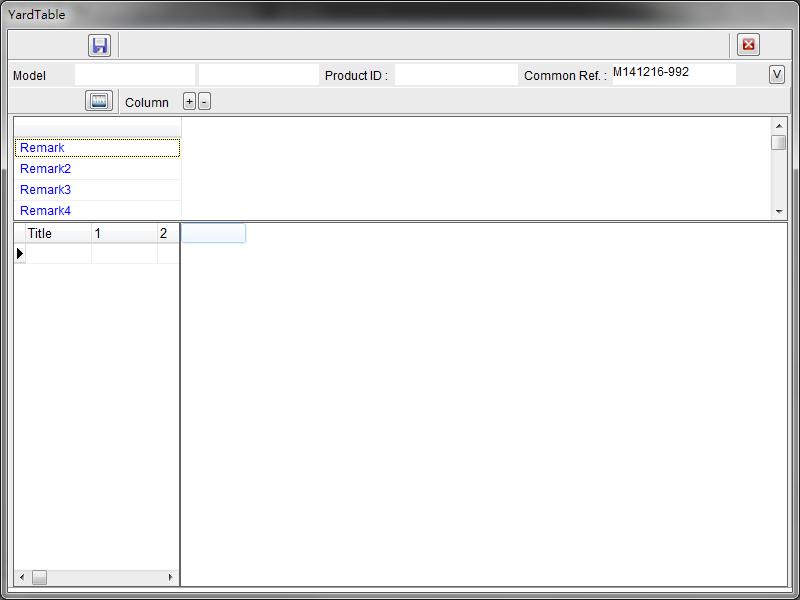Click the remarks list scroll down arrow

[x=779, y=211]
